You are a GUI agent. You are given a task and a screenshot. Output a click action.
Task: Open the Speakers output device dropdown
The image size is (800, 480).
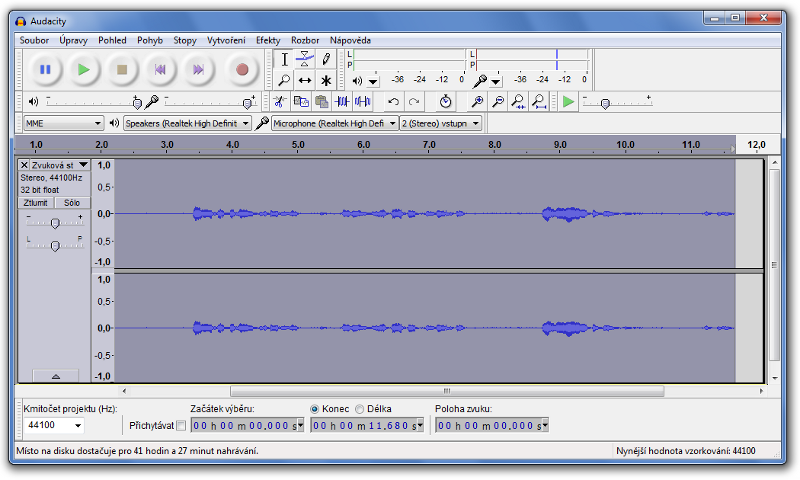pos(186,123)
